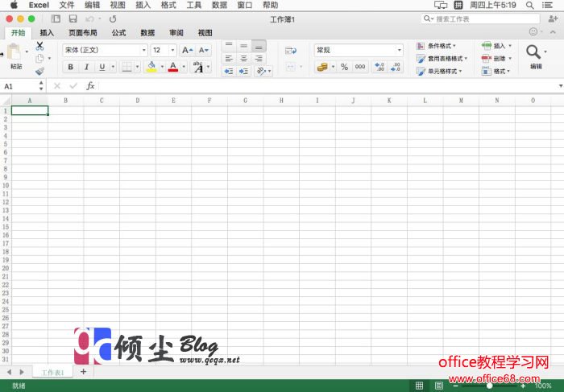
Task: Click the Paste clipboard icon
Action: tap(15, 52)
